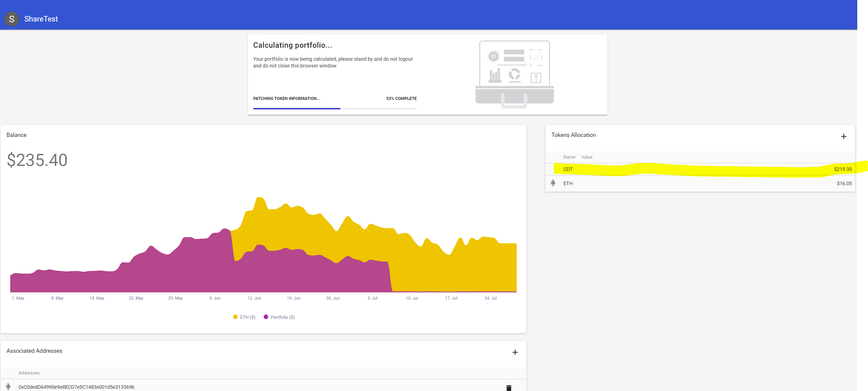Viewport: 868px width, 391px height.
Task: Click the $235.40 balance amount
Action: pos(37,160)
